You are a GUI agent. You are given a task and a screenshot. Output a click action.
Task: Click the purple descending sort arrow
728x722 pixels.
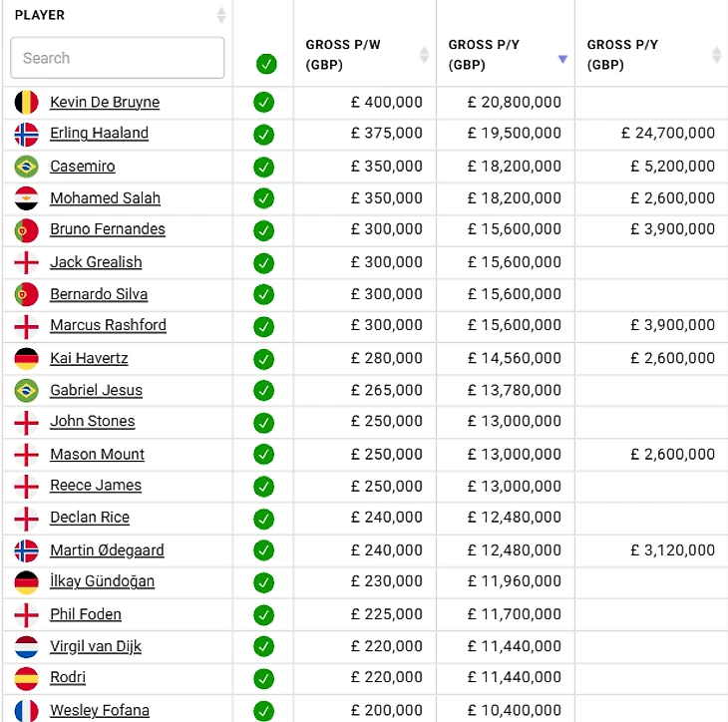(562, 59)
